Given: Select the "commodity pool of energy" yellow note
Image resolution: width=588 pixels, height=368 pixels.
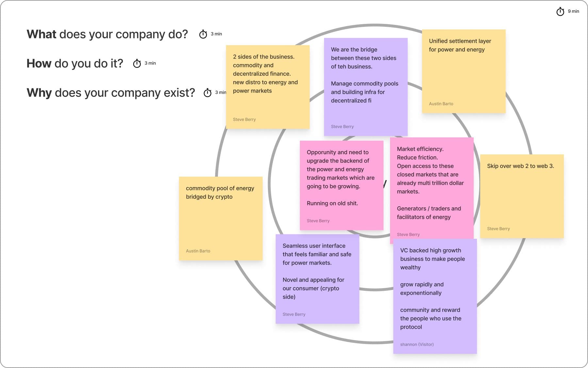Looking at the screenshot, I should coord(220,222).
